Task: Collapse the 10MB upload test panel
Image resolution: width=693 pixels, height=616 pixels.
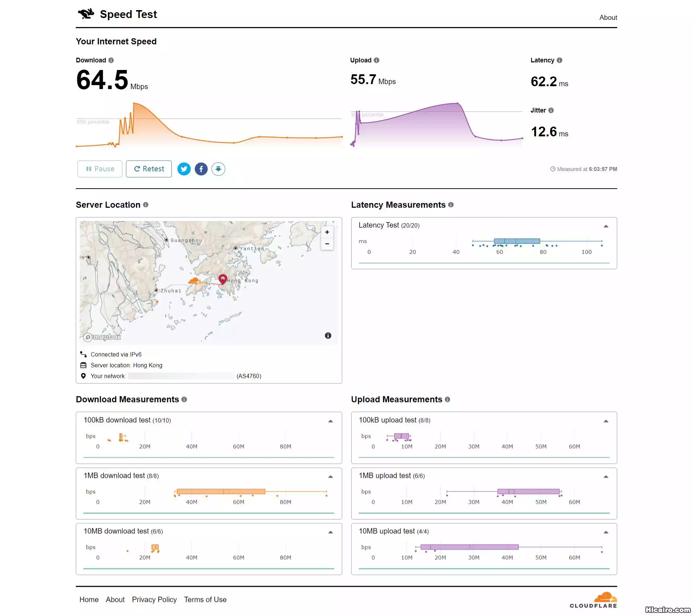Action: [606, 532]
